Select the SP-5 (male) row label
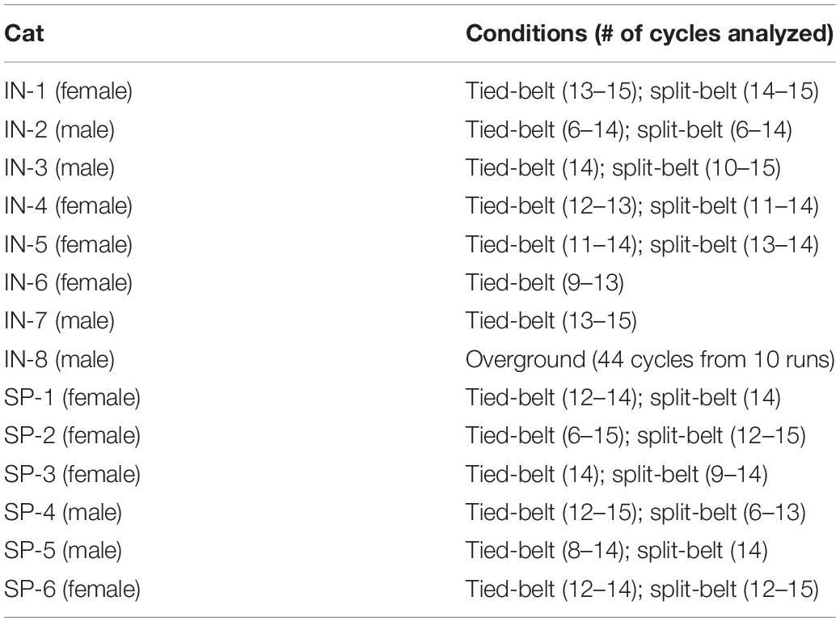The image size is (840, 622). click(63, 550)
